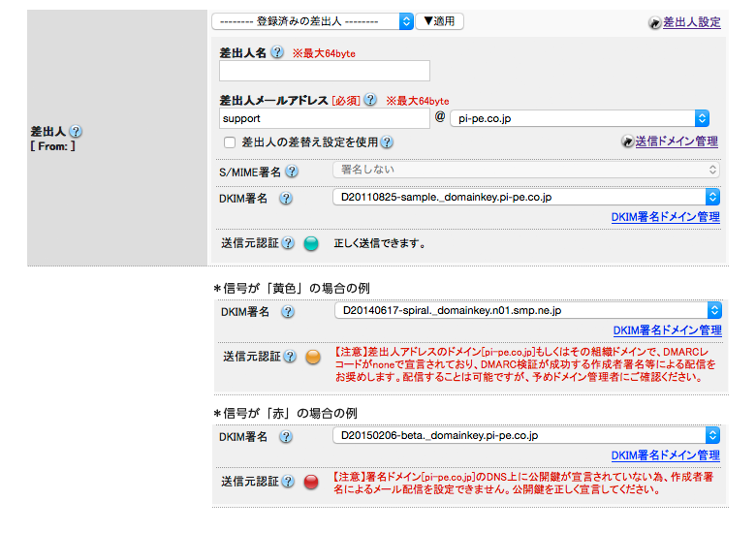Open DKIM dropdown D20150206-beta
The image size is (756, 533).
coord(526,435)
